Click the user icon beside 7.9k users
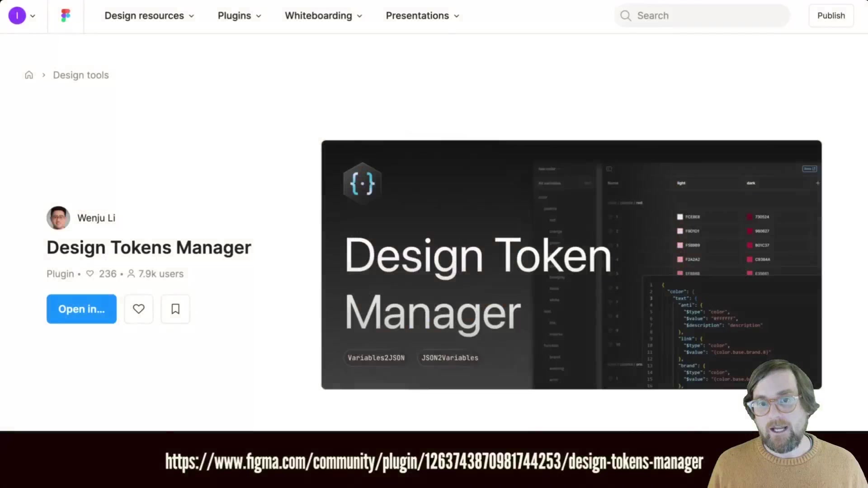This screenshot has width=868, height=488. tap(131, 274)
